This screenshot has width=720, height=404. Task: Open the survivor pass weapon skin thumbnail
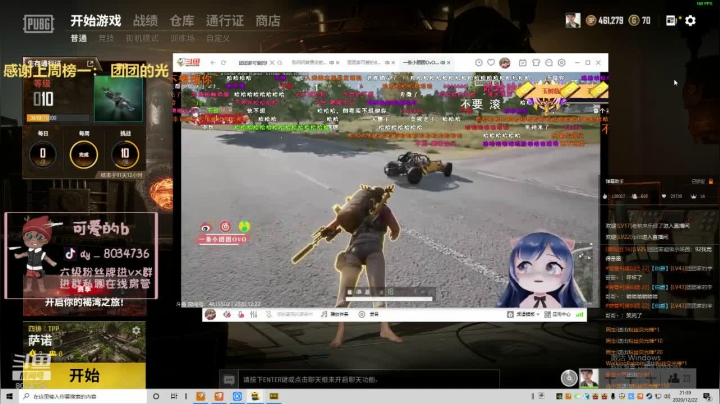coord(118,98)
